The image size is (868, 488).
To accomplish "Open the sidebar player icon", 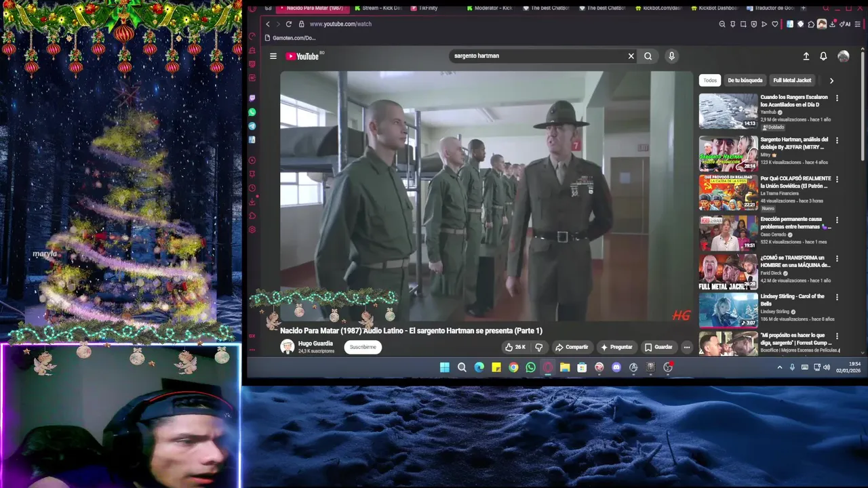I will coord(252,161).
